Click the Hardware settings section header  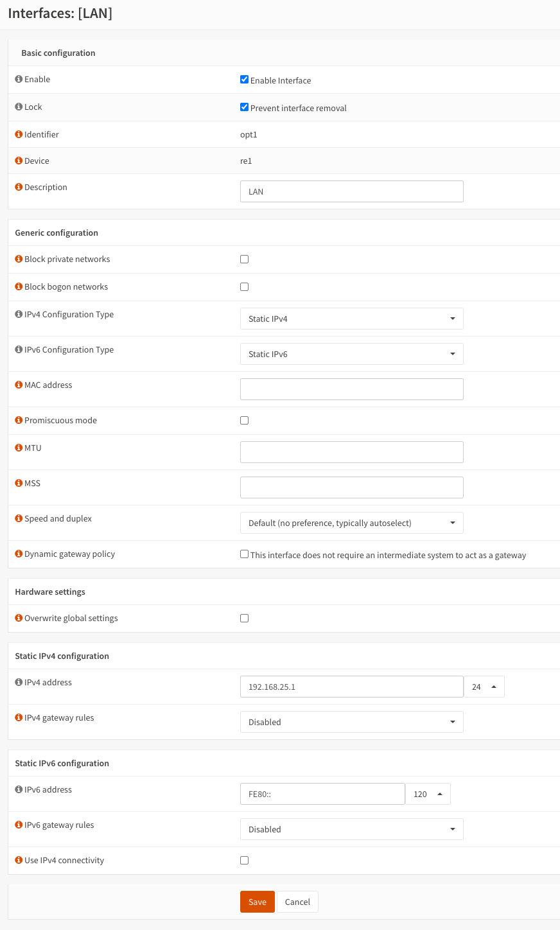[50, 592]
